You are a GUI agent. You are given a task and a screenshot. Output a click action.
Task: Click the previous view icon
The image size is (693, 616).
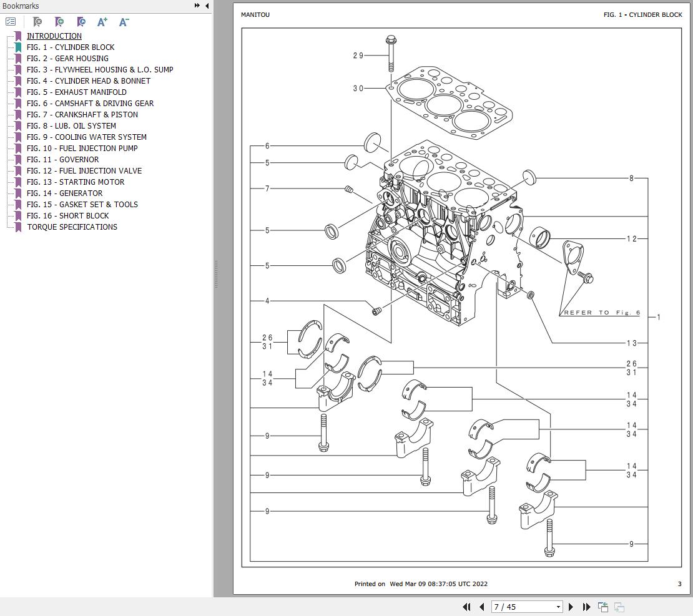point(603,607)
